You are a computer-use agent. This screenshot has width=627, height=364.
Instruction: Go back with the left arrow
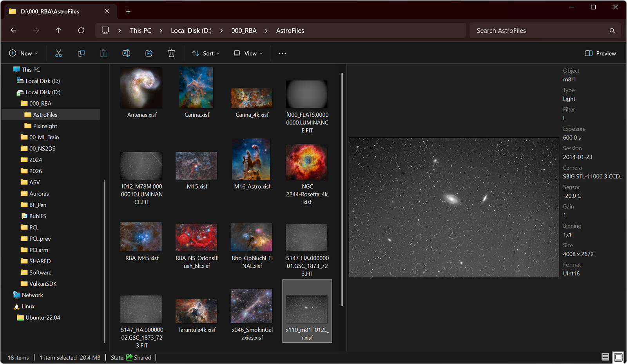point(13,30)
